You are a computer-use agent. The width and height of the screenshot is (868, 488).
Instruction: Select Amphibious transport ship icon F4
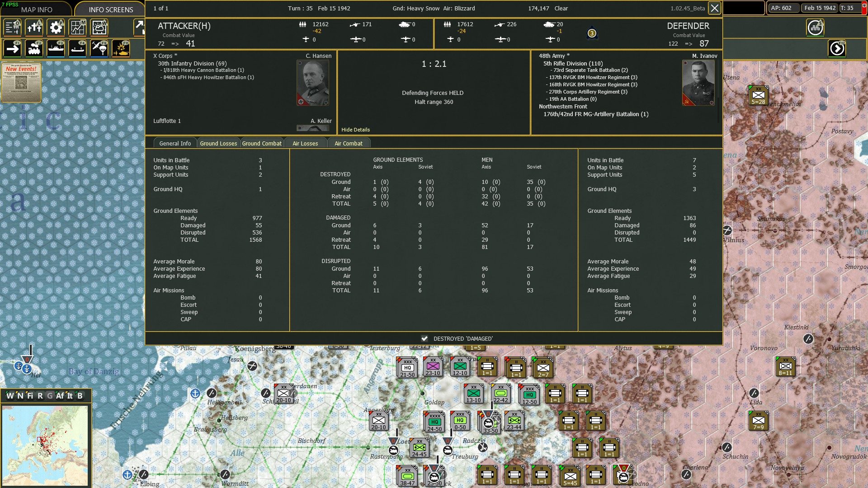click(78, 48)
